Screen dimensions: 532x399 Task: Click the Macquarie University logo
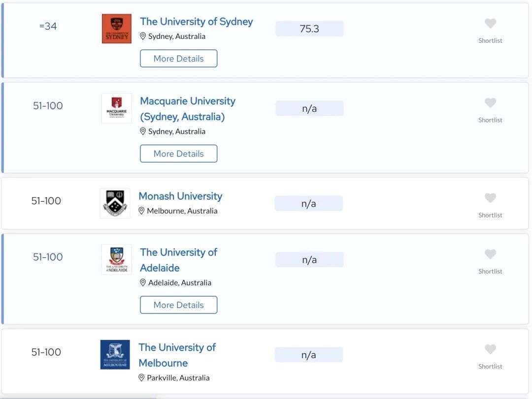[x=117, y=108]
